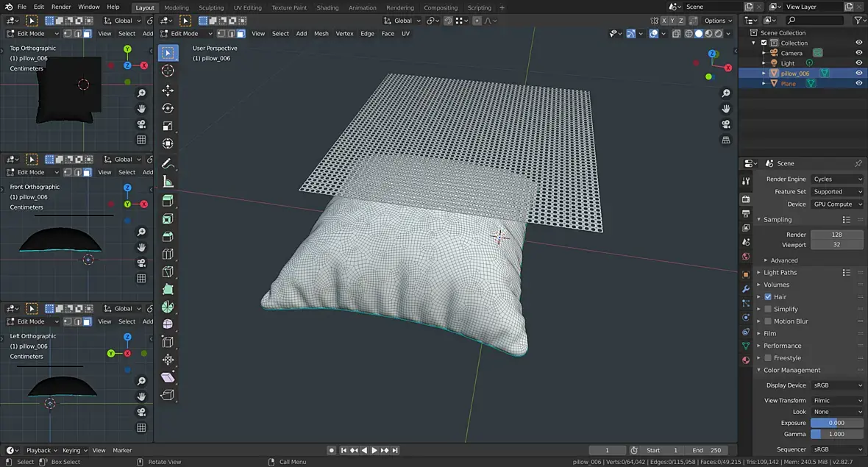868x467 pixels.
Task: Hide the Camera object in outliner
Action: coord(858,53)
